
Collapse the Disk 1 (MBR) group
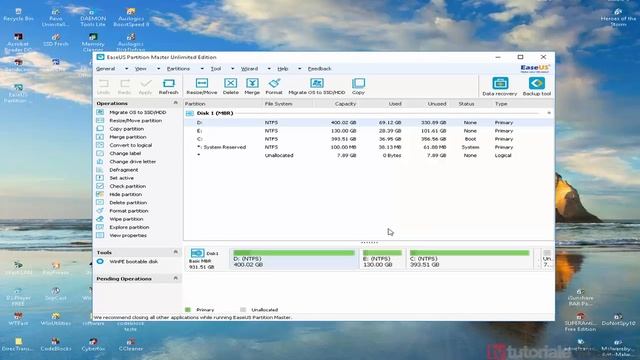pos(549,113)
